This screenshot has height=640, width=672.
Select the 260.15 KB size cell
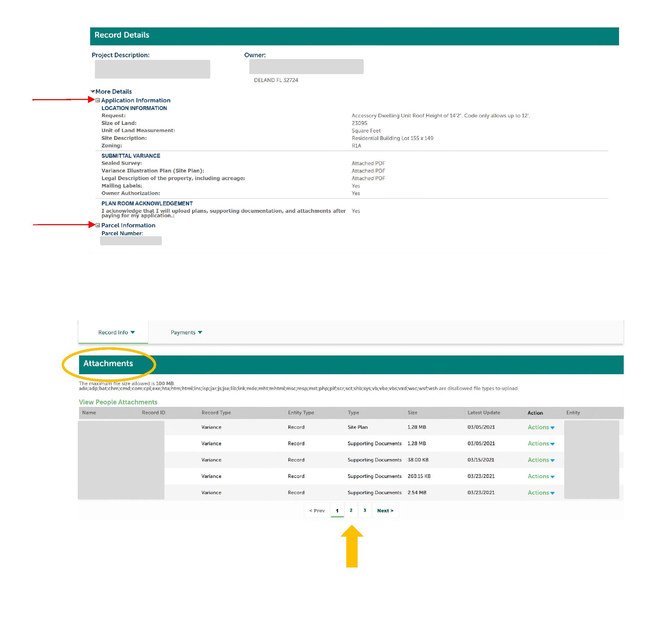pyautogui.click(x=419, y=476)
